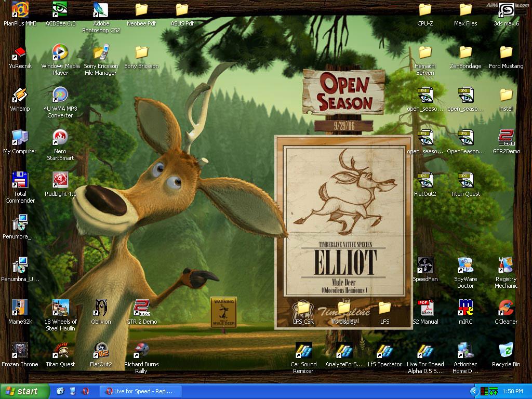Select the Mame32k shortcut
This screenshot has height=399, width=532.
point(20,308)
